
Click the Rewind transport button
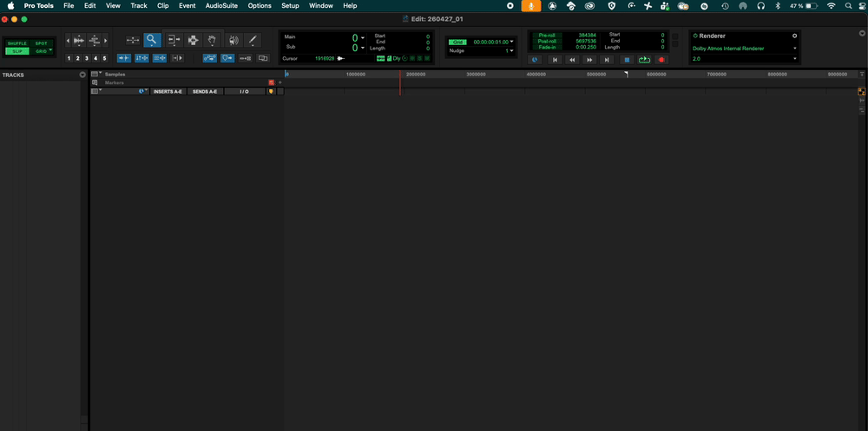coord(572,59)
